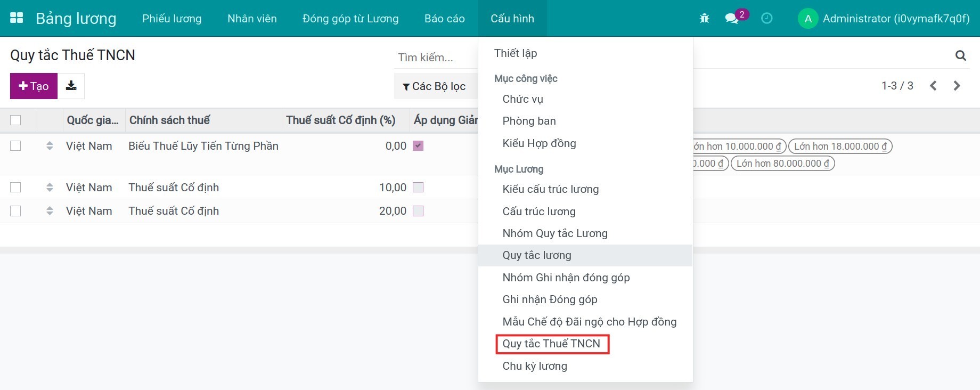The width and height of the screenshot is (980, 390).
Task: Uncheck Áp dụng Giảm on the 0,00 row
Action: tap(418, 145)
